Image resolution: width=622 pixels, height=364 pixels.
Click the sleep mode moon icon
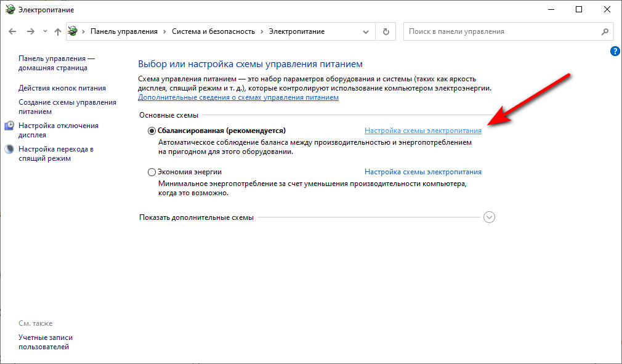(9, 149)
